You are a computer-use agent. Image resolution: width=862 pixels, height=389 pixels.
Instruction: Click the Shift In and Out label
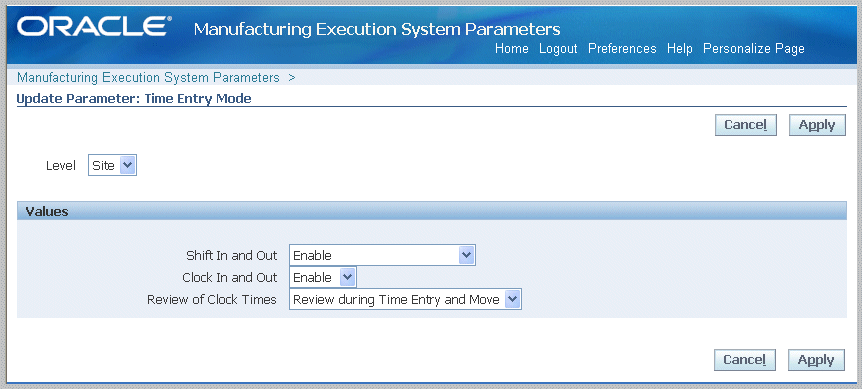coord(231,255)
